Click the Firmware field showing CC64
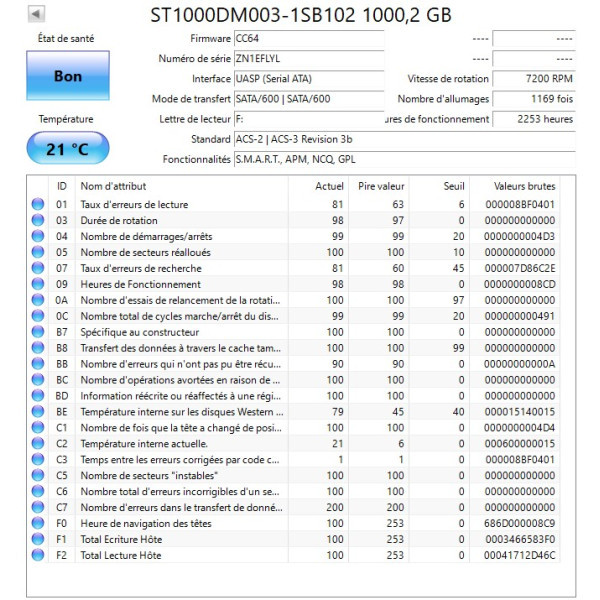The height and width of the screenshot is (600, 600). (x=309, y=39)
